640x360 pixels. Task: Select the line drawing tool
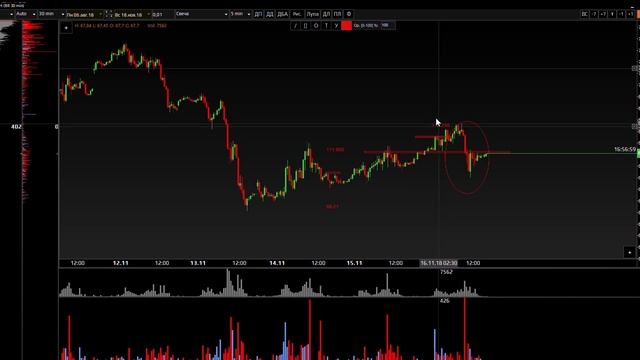coord(295,26)
